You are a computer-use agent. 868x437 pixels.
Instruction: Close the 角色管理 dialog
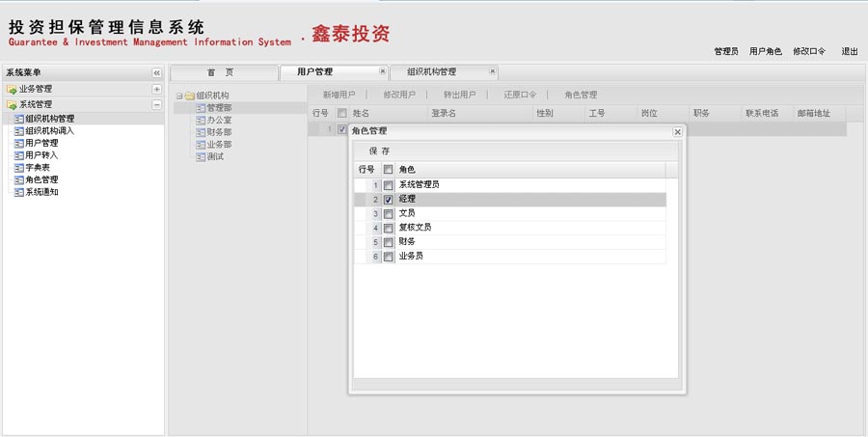677,132
